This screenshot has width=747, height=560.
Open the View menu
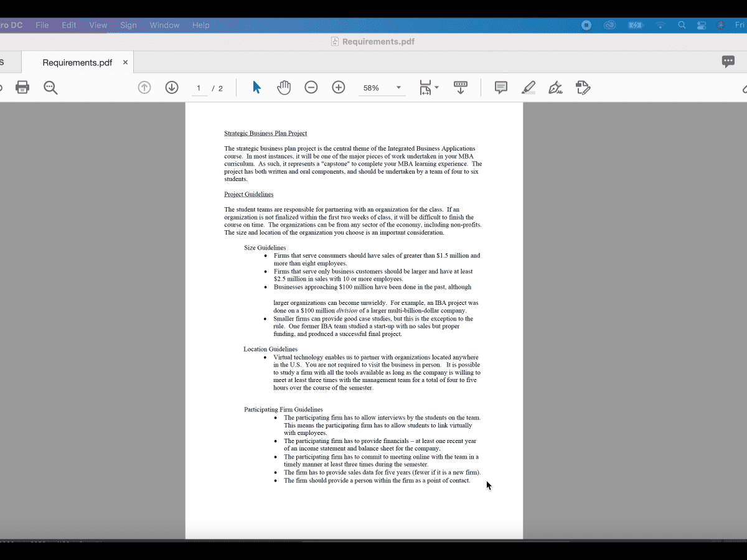[x=98, y=25]
